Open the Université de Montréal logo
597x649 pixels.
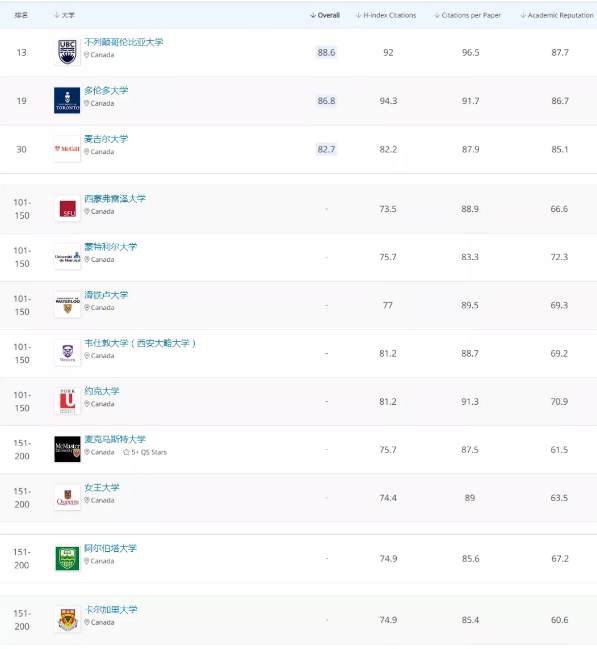pos(67,257)
